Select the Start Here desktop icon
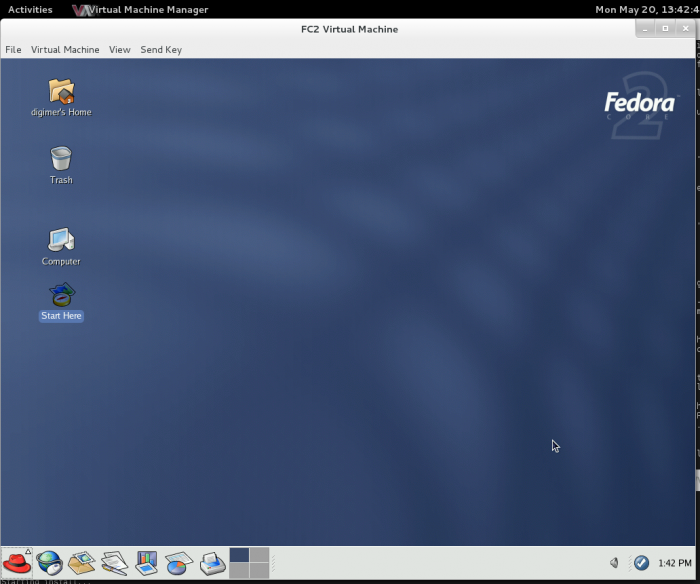 [x=61, y=295]
